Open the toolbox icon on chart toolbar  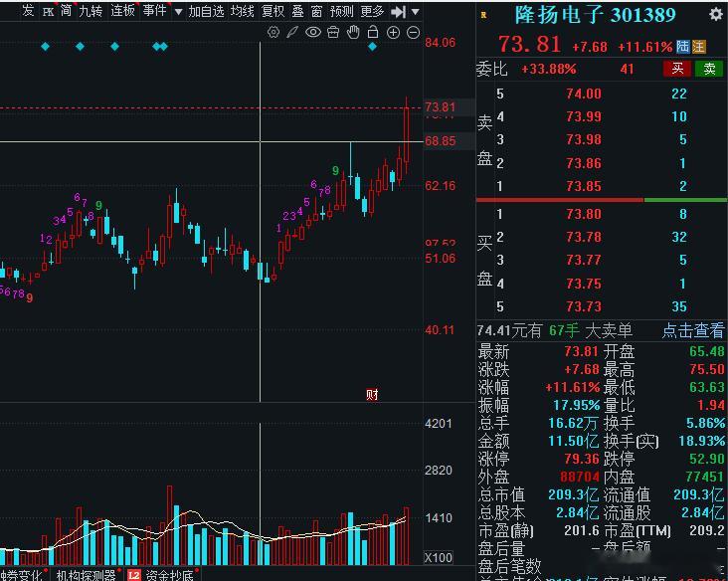(x=333, y=32)
